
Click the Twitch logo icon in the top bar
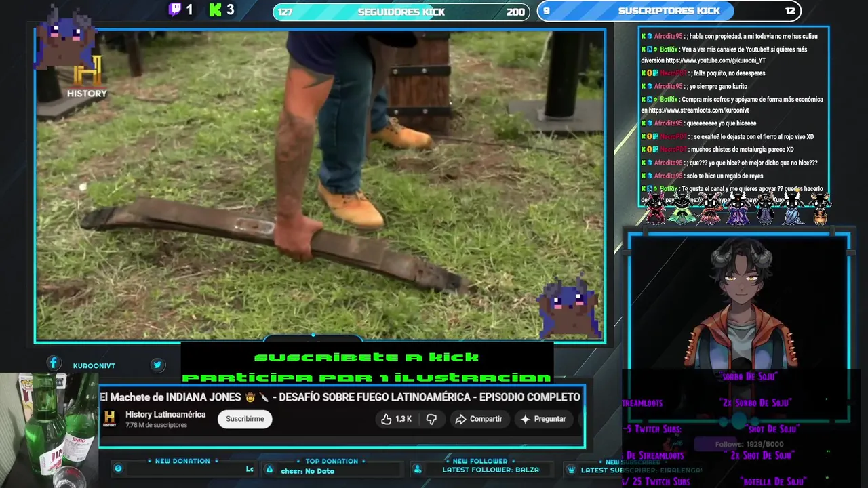coord(175,9)
